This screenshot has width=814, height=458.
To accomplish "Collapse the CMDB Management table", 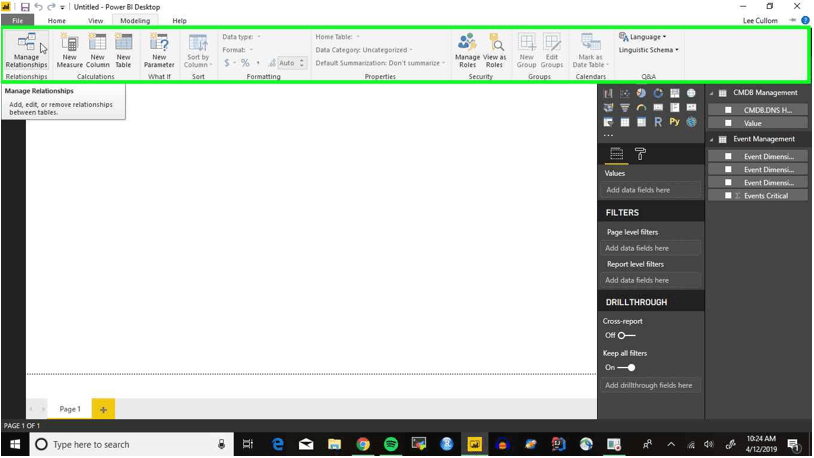I will click(711, 93).
